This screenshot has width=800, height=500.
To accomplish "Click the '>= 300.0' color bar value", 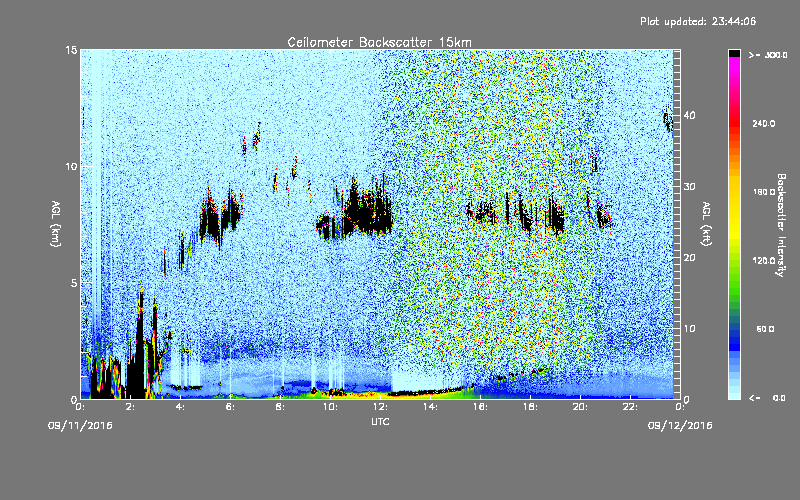I will pyautogui.click(x=768, y=55).
